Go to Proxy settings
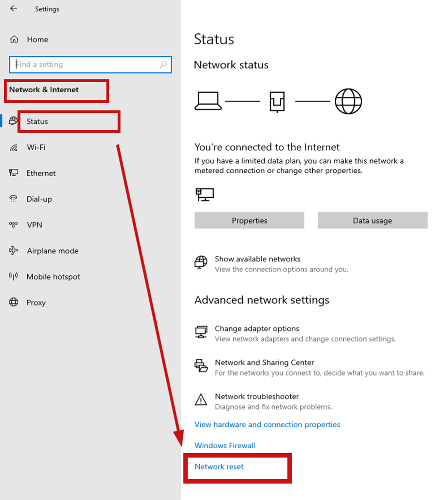This screenshot has height=500, width=448. pos(36,303)
